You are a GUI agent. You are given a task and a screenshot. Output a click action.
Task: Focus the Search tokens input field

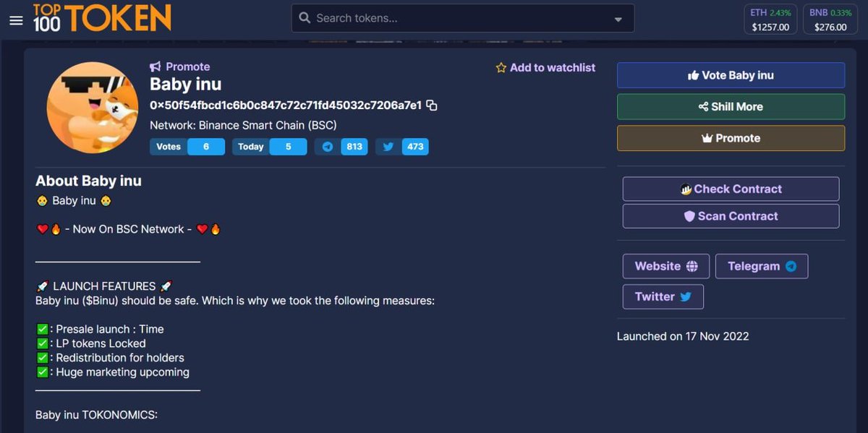point(461,18)
